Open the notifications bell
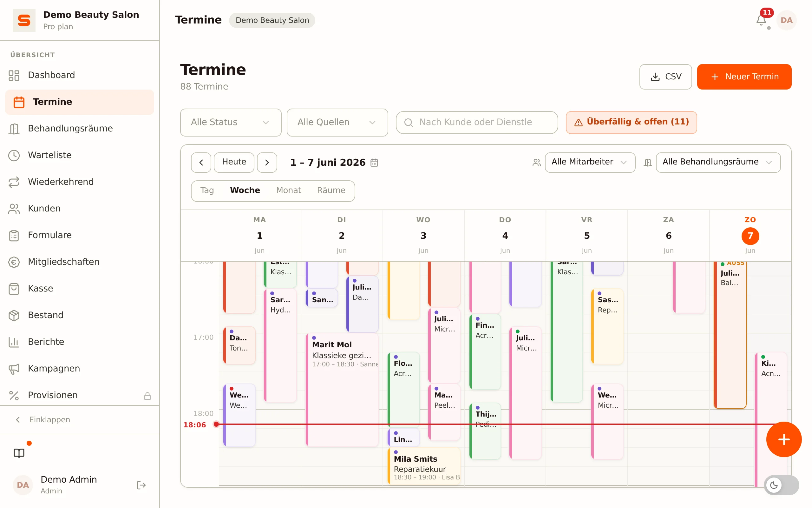The width and height of the screenshot is (812, 508). coord(761,20)
